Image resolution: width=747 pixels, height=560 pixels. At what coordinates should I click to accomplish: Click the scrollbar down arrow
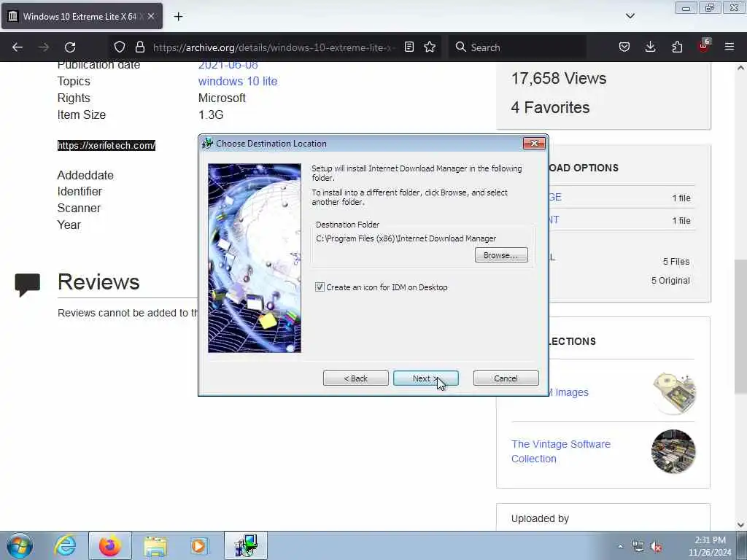(x=740, y=525)
